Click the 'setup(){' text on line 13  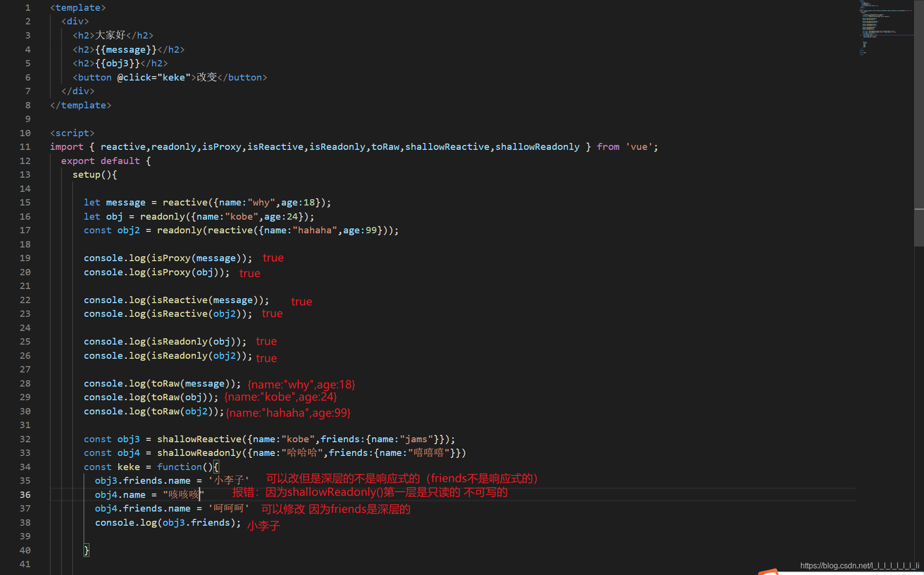pyautogui.click(x=95, y=174)
